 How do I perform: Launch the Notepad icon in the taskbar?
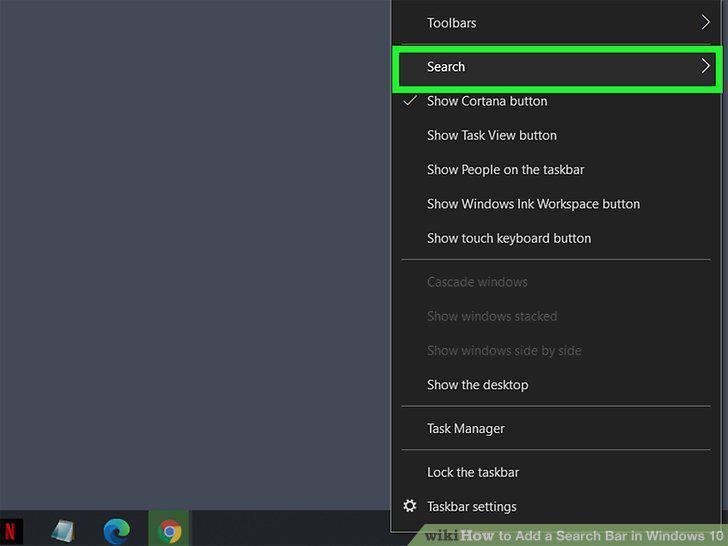(64, 531)
